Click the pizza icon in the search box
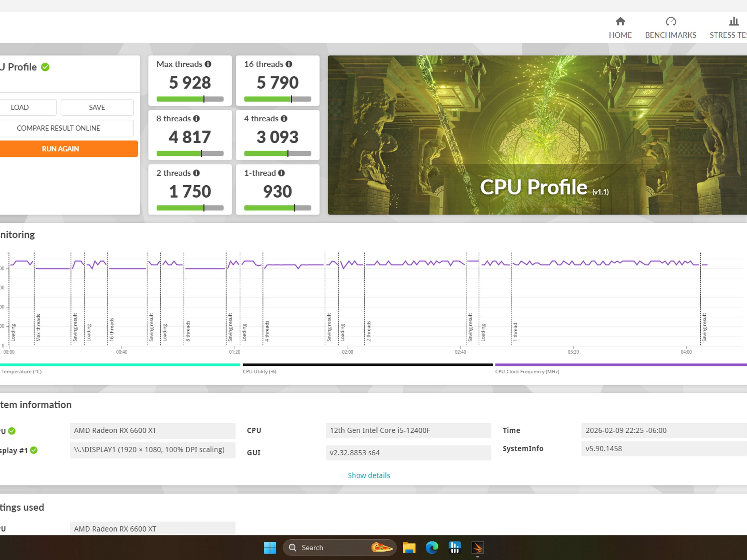Screen dimensions: 747x560 tap(382, 547)
